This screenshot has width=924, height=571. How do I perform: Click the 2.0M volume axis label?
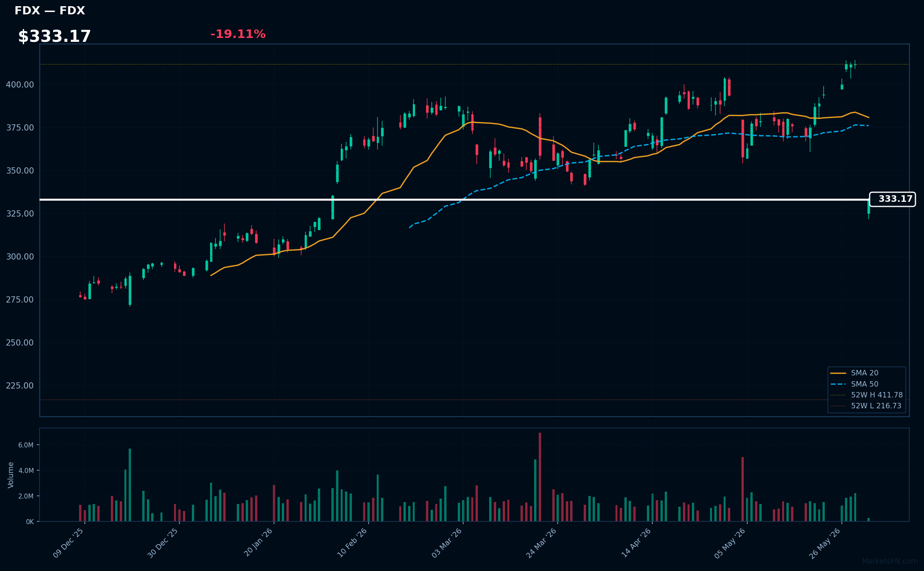coord(26,496)
